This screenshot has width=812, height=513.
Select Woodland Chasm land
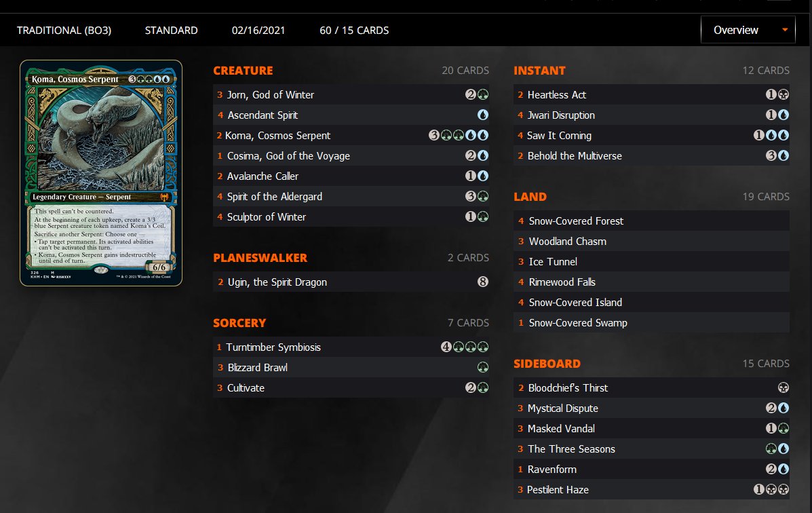tap(651, 242)
